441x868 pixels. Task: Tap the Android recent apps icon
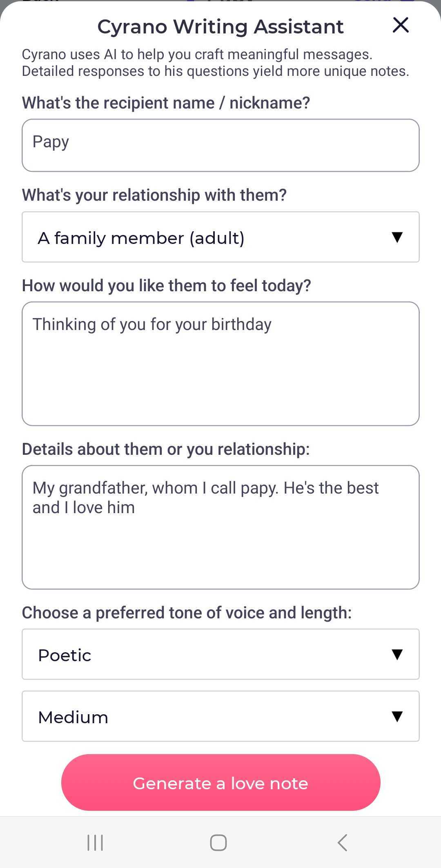tap(95, 842)
